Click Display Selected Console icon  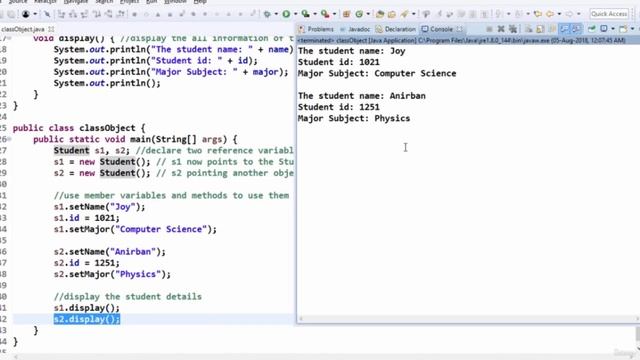[x=603, y=29]
